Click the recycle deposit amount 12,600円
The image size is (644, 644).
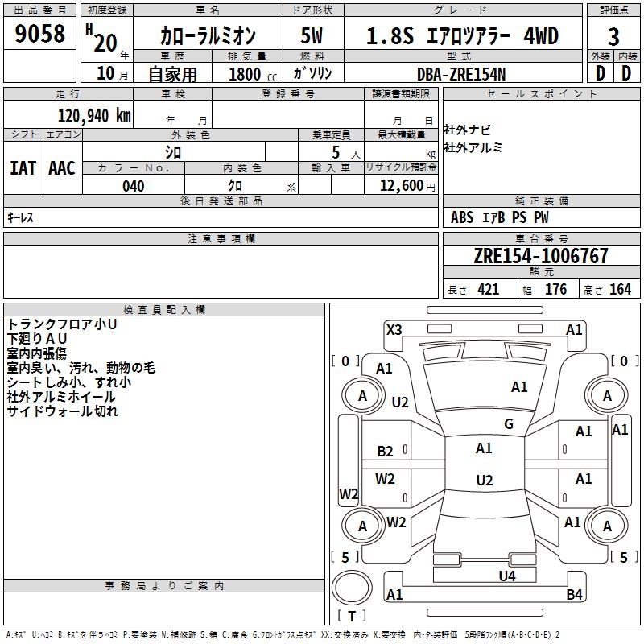click(407, 186)
